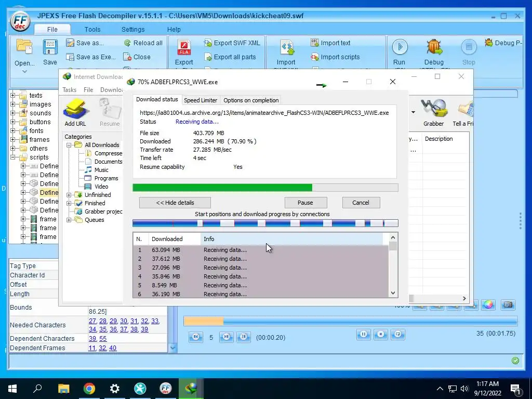
Task: Expand the fonts folder in JPEXS tree
Action: (x=13, y=130)
